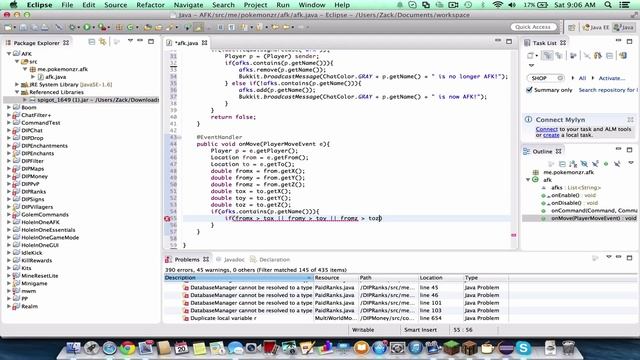Maximize the Package Explorer view
This screenshot has height=360, width=640.
coord(151,42)
